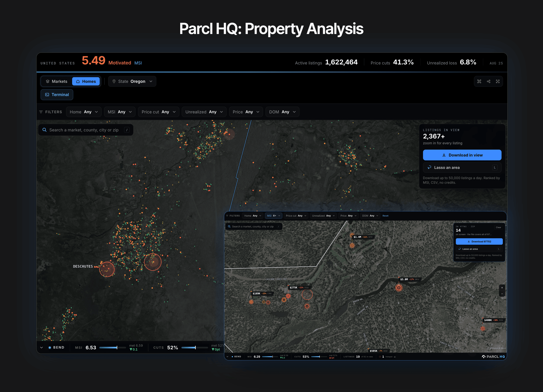Click the slash shortcut key in main search
Image resolution: width=543 pixels, height=392 pixels.
pos(127,130)
